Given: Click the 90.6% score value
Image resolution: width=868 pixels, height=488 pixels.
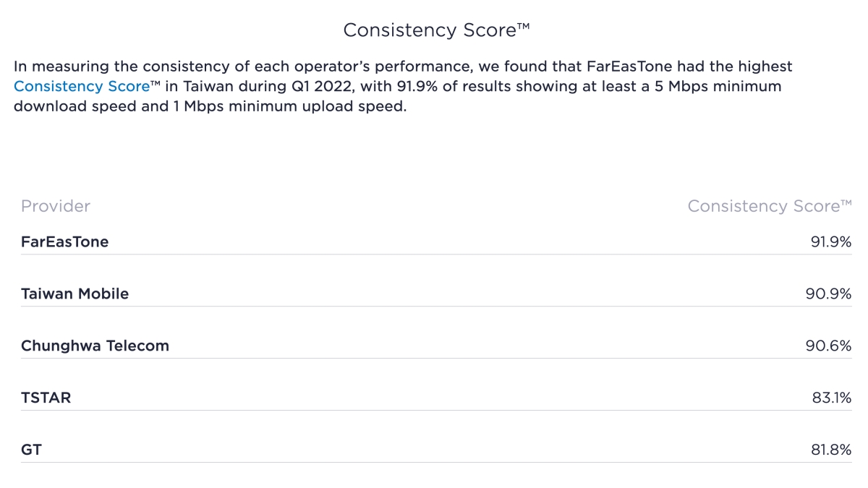Looking at the screenshot, I should point(829,346).
